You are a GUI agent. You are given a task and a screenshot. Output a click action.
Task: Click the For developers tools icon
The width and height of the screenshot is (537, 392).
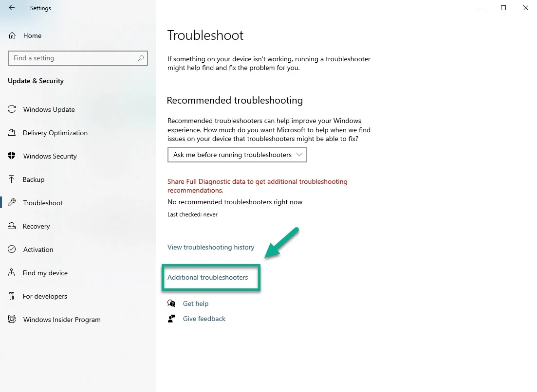[x=12, y=296]
